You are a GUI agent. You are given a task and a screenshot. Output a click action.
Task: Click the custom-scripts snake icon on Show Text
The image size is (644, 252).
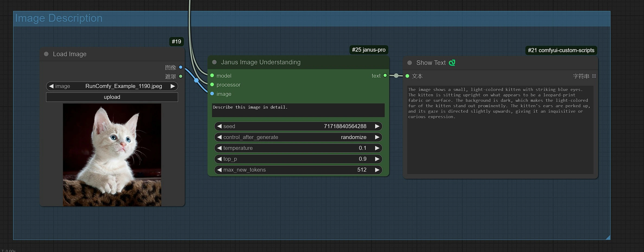coord(452,63)
